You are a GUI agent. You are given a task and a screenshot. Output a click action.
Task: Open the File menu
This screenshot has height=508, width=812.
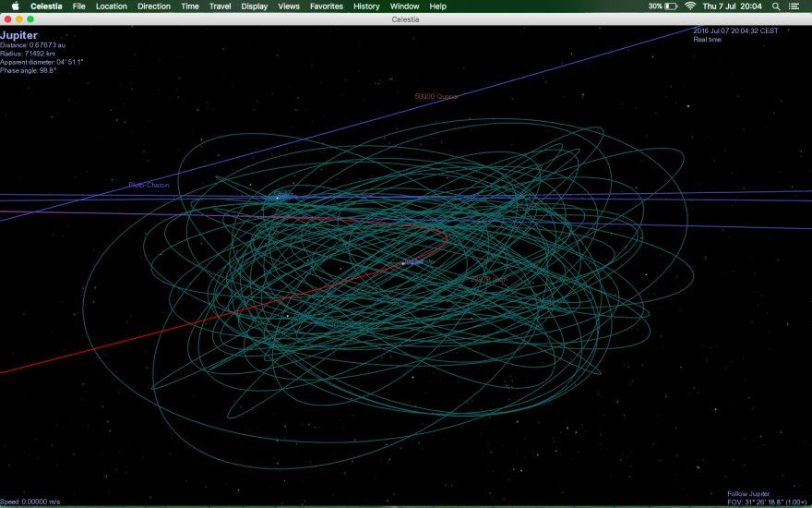(79, 6)
